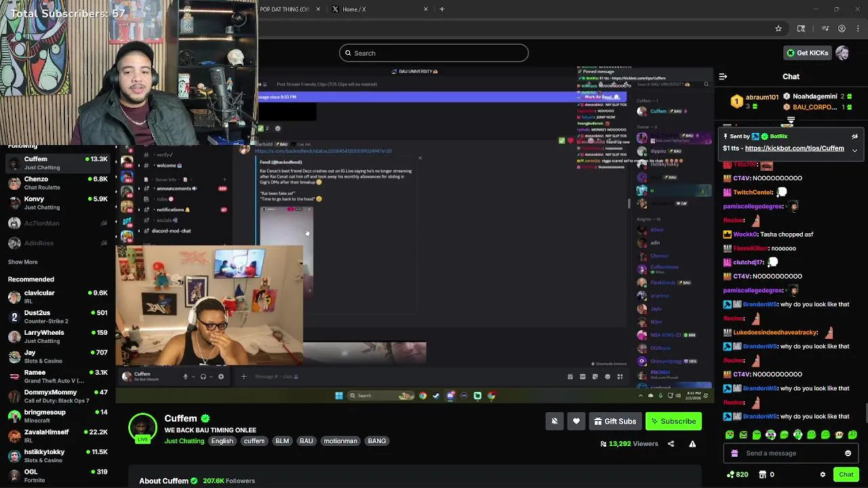
Task: Open the kickbot.com tips link
Action: click(794, 148)
